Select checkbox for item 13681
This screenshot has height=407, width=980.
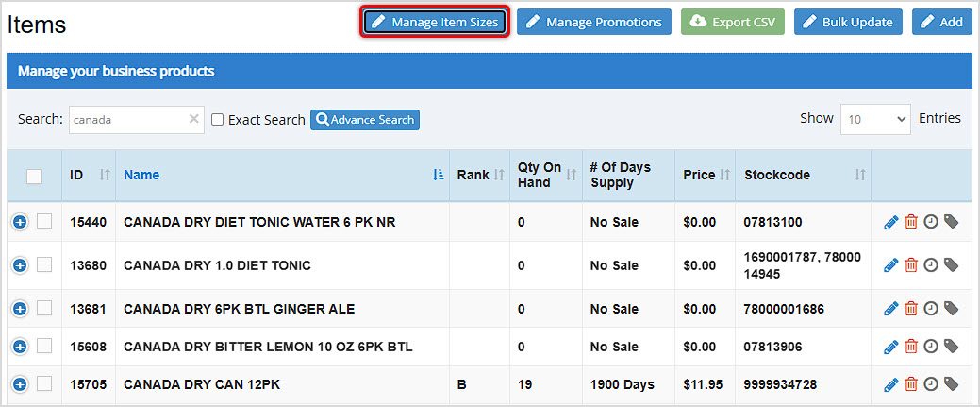click(x=44, y=308)
